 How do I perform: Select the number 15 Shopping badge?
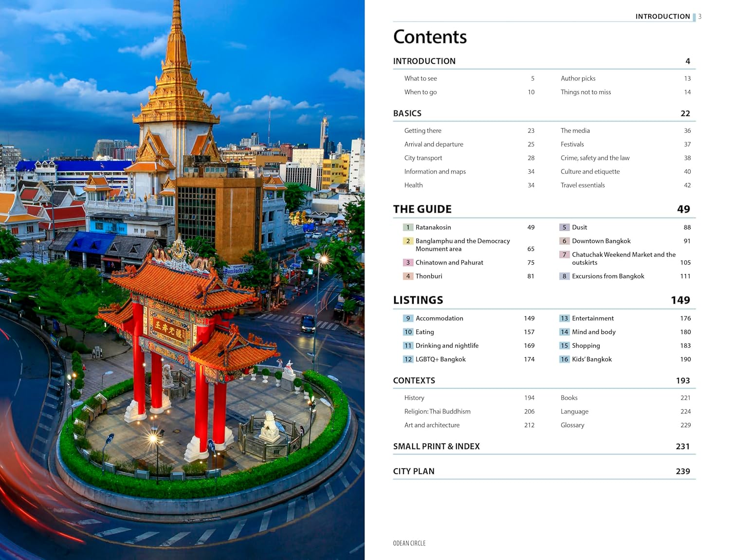point(564,345)
